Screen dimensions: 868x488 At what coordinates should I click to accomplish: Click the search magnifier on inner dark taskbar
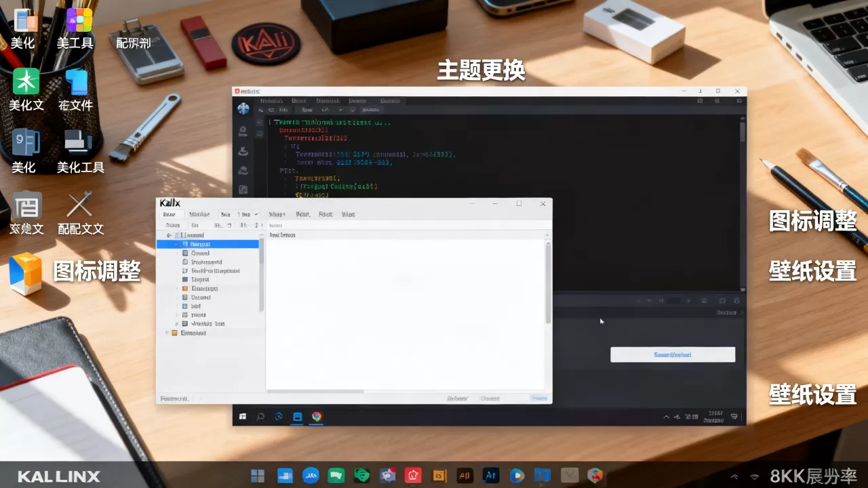click(x=260, y=416)
